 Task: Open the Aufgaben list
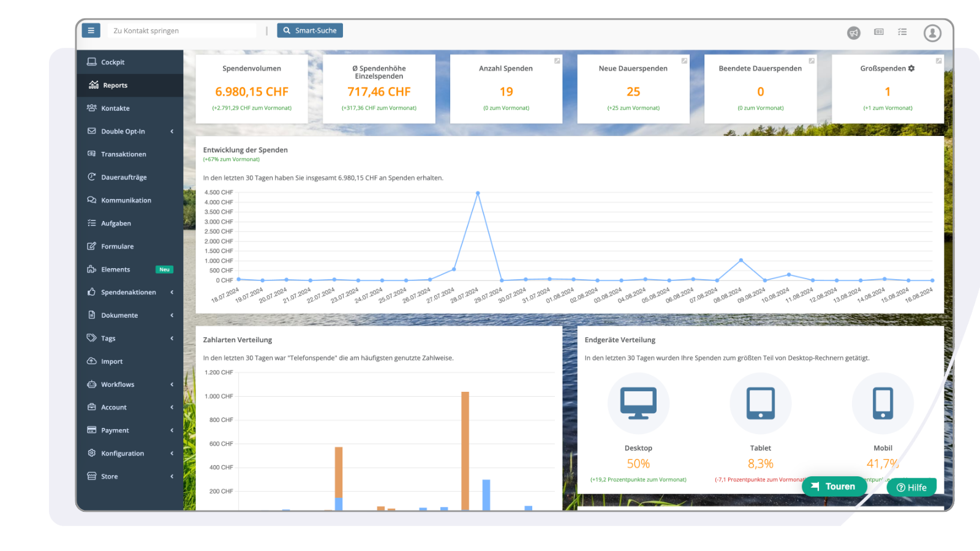(116, 223)
